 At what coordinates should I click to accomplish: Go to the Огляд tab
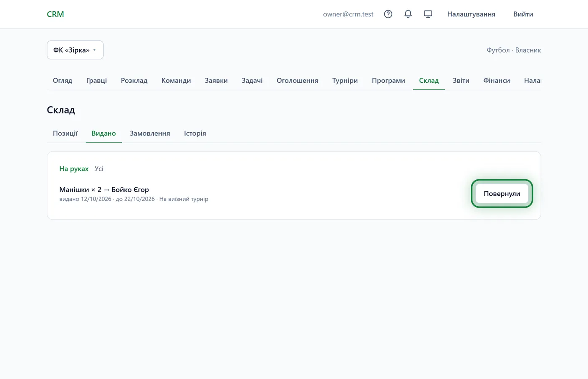pos(63,80)
